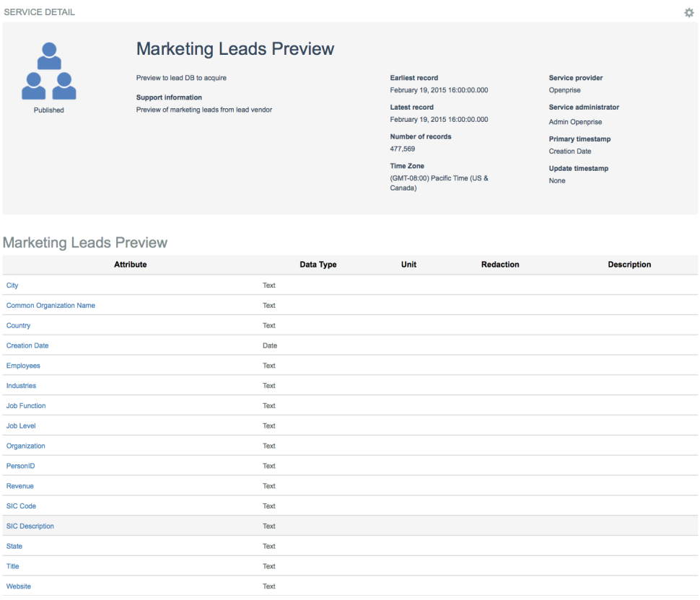Select the Revenue attribute

(19, 486)
